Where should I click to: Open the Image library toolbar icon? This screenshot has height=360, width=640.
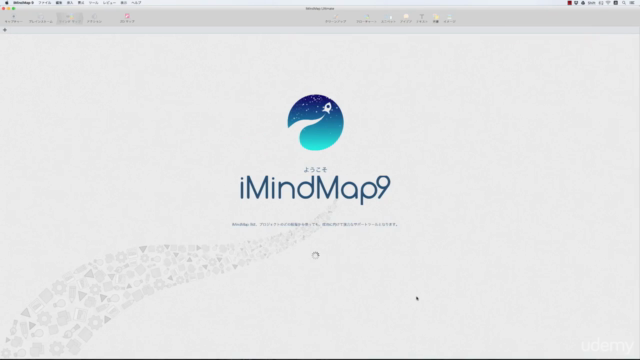pos(450,18)
